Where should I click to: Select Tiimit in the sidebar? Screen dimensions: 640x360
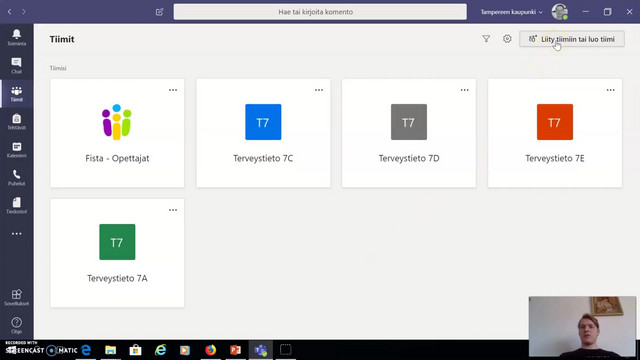(x=16, y=93)
